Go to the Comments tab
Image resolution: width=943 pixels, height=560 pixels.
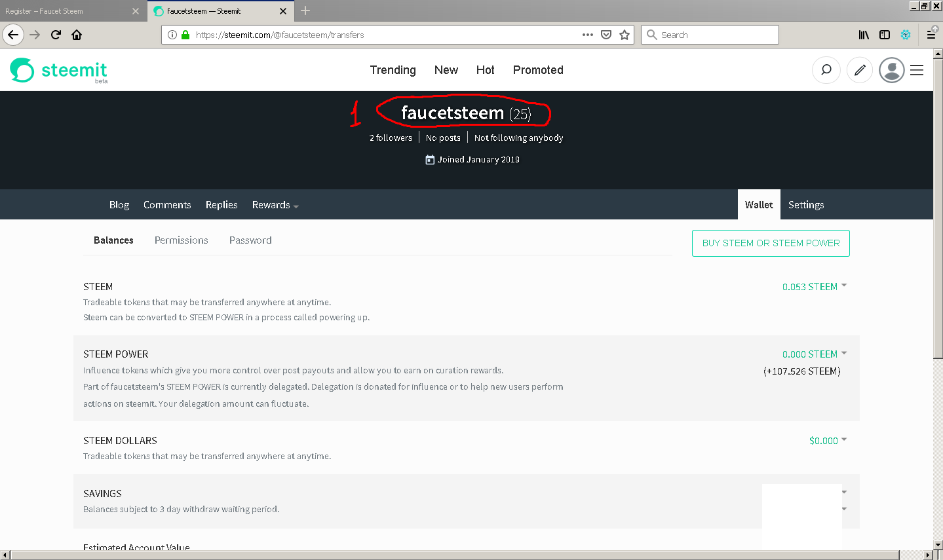coord(167,205)
